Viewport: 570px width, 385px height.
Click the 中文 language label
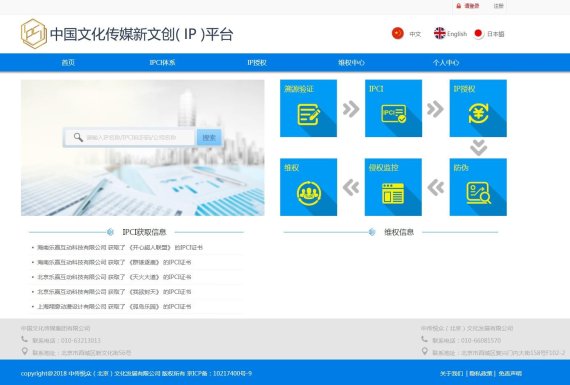pos(415,34)
